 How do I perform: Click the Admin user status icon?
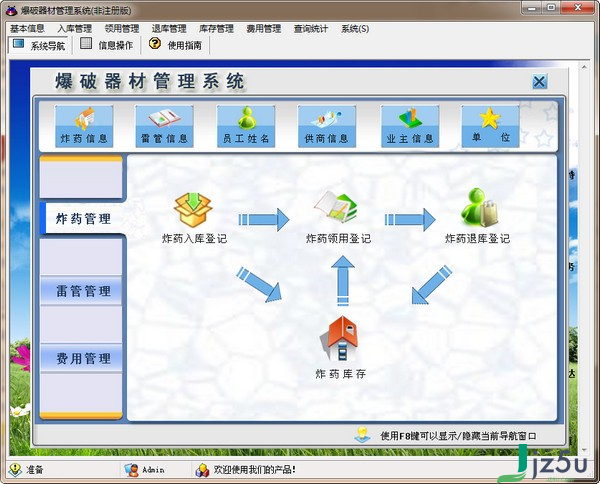tap(132, 470)
